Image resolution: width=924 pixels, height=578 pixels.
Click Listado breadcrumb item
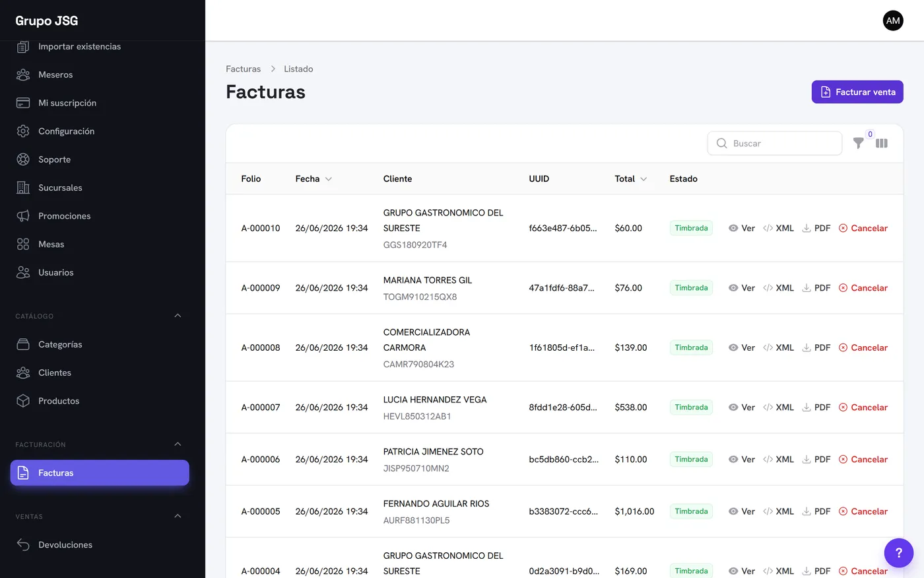(x=298, y=69)
